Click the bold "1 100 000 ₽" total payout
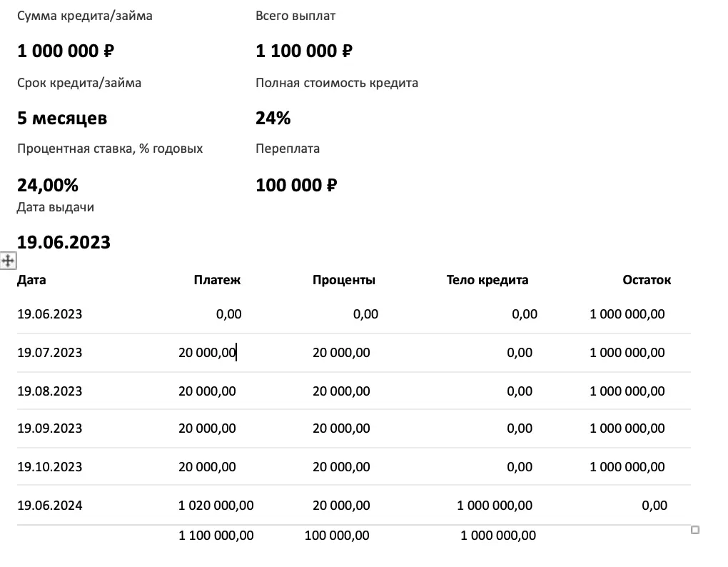 (304, 51)
